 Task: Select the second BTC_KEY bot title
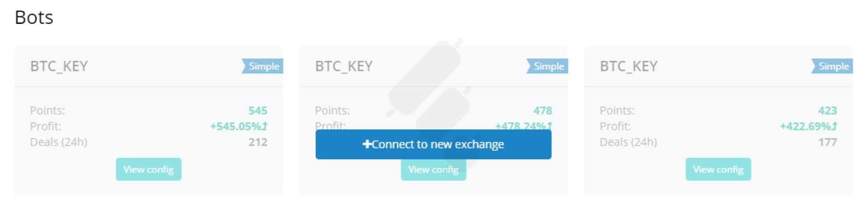[x=344, y=66]
